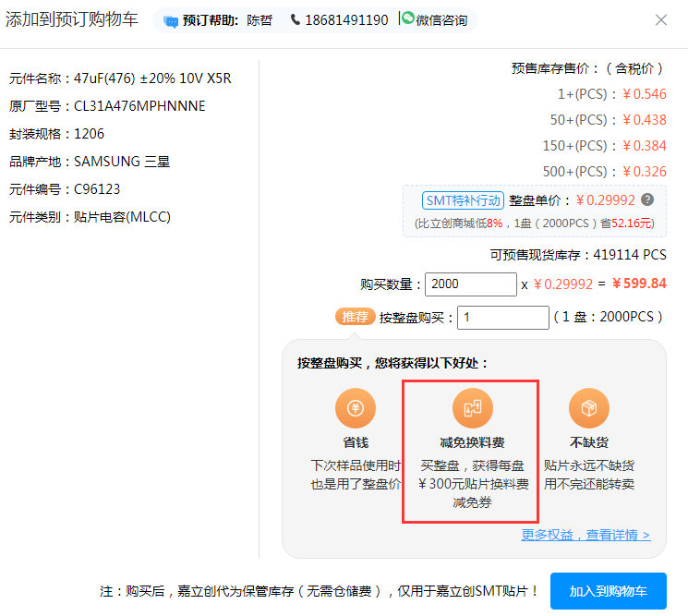Click the phone number 18681491190
Screen dimensions: 688x616
346,19
